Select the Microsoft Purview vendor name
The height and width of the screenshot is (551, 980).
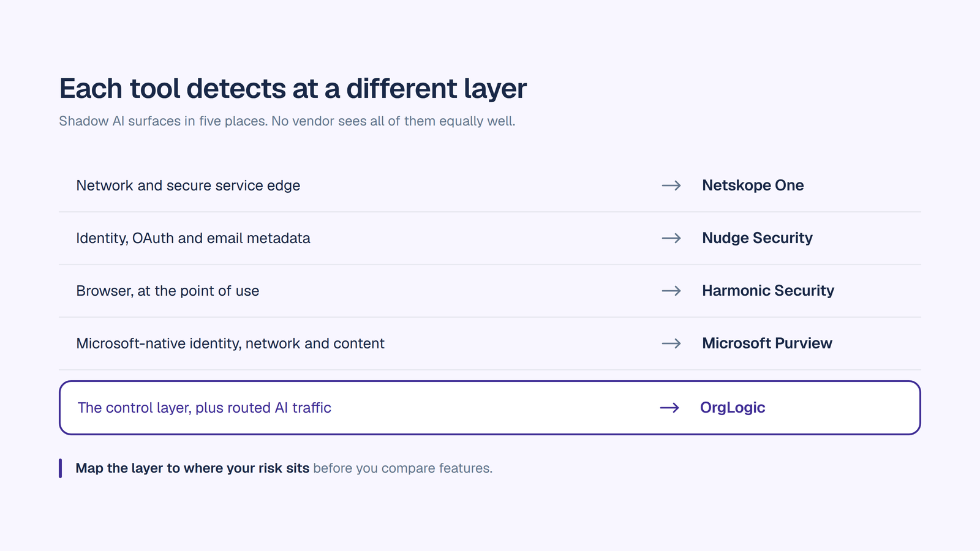point(767,343)
